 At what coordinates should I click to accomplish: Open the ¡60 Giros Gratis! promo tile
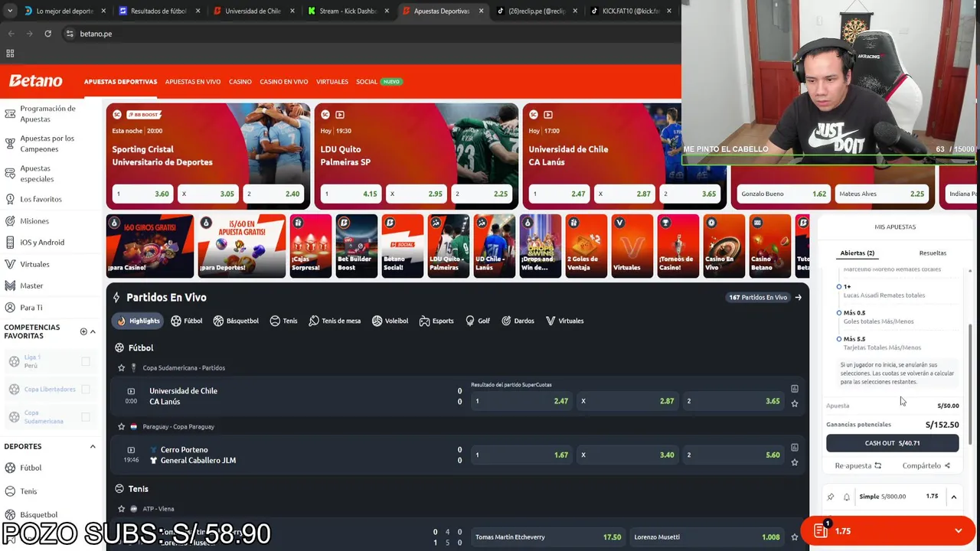pos(150,246)
